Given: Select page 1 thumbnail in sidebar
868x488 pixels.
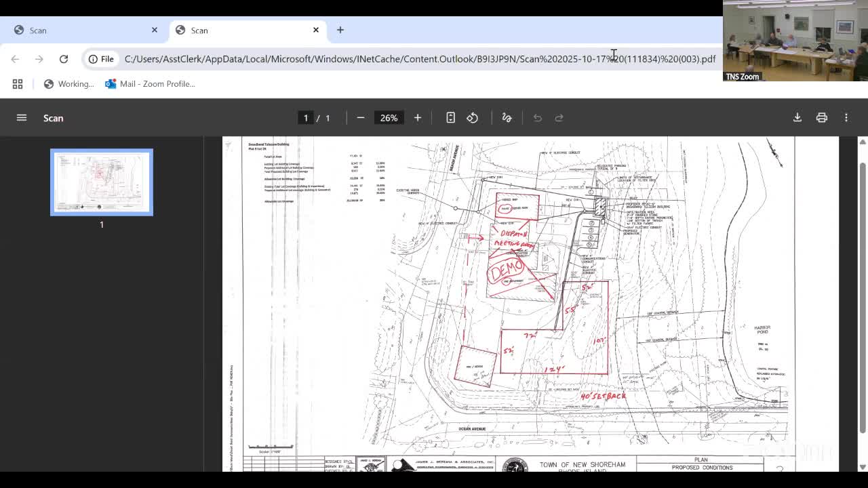Looking at the screenshot, I should point(102,182).
